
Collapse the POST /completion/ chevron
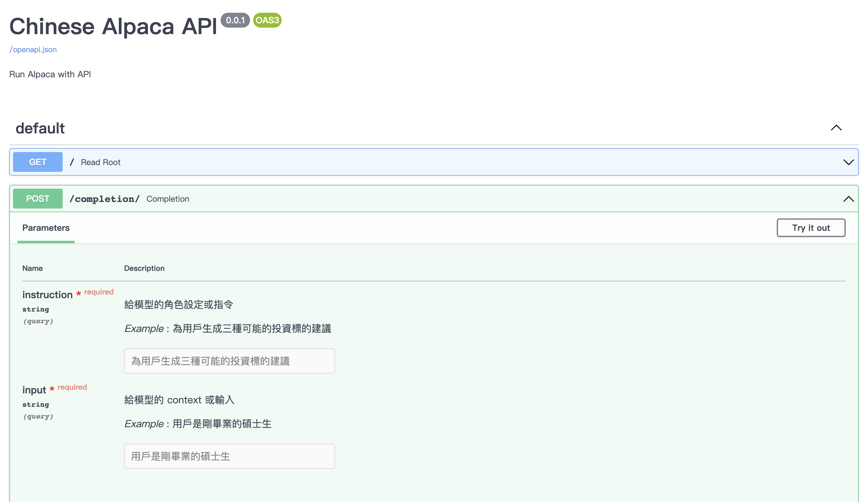(x=848, y=199)
